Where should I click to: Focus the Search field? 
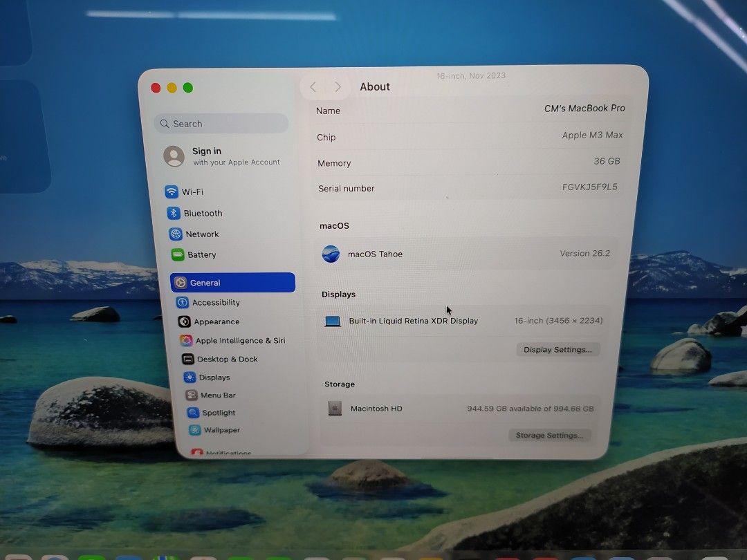tap(221, 124)
